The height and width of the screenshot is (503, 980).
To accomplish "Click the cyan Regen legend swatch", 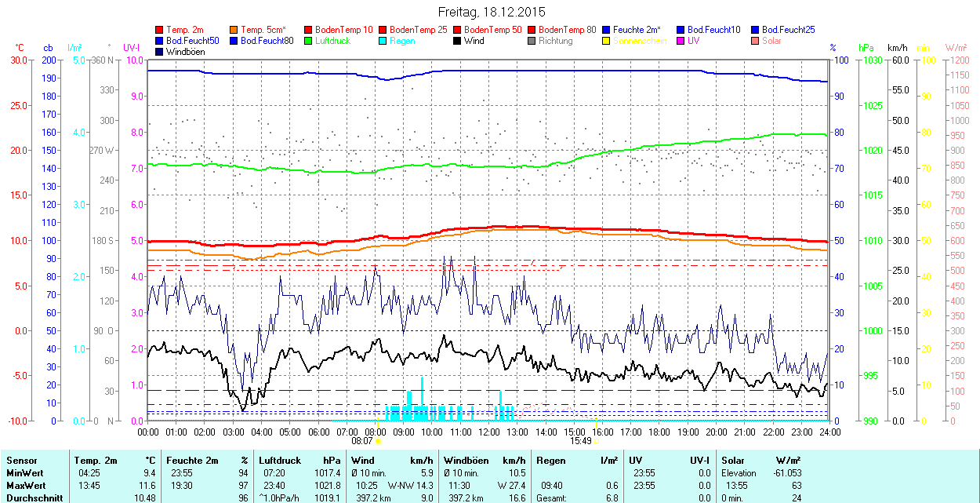I will click(x=383, y=41).
